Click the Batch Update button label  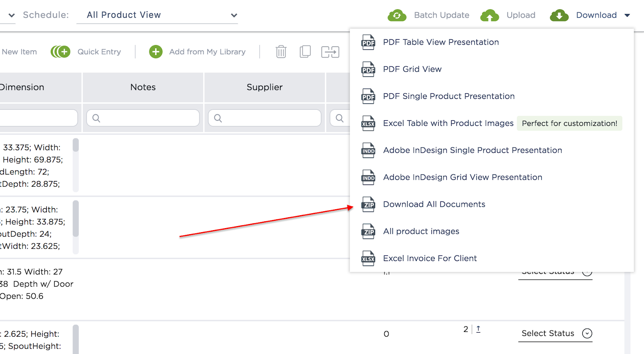point(442,15)
